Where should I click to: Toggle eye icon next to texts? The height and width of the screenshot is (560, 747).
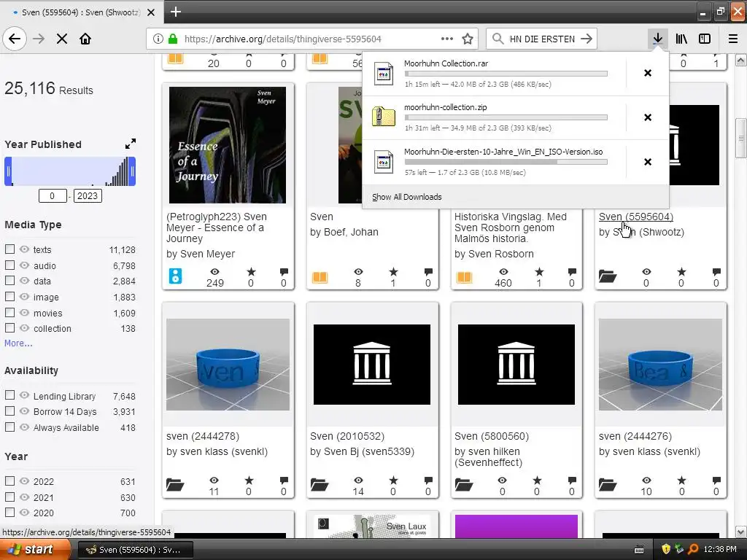(24, 249)
